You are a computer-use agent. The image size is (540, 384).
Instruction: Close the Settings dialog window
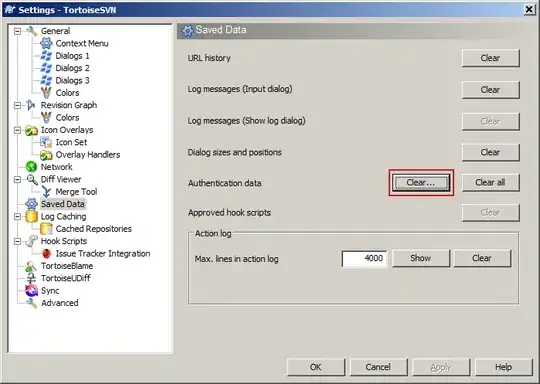click(529, 10)
